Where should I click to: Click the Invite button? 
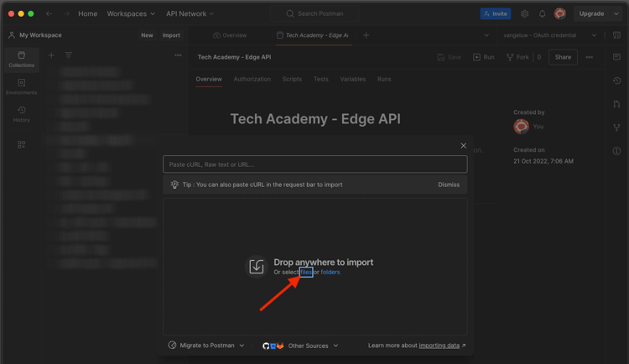coord(496,13)
